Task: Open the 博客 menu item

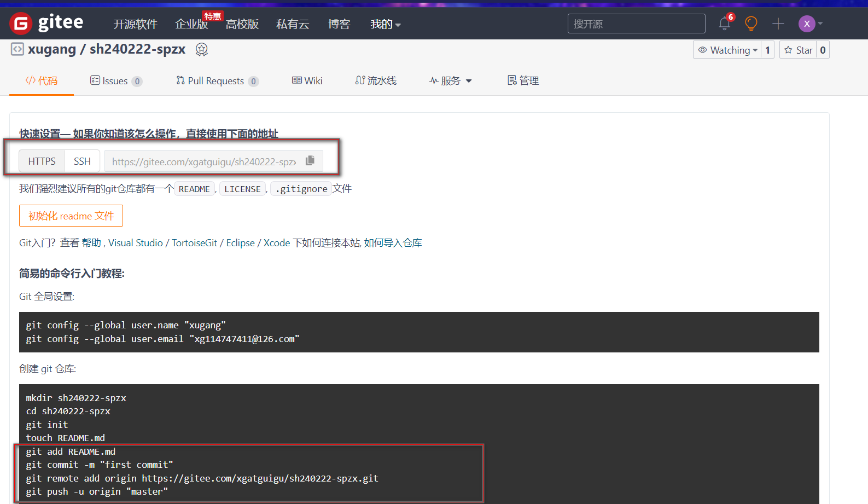Action: (339, 24)
